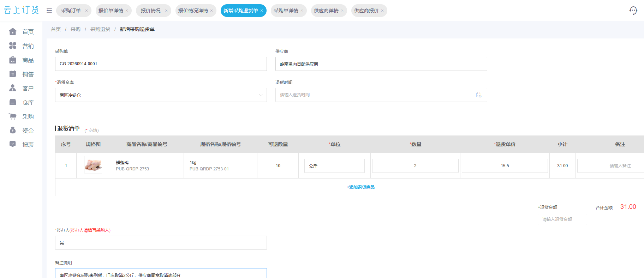The height and width of the screenshot is (278, 644).
Task: Click the +添加退货商品 link
Action: pos(360,187)
